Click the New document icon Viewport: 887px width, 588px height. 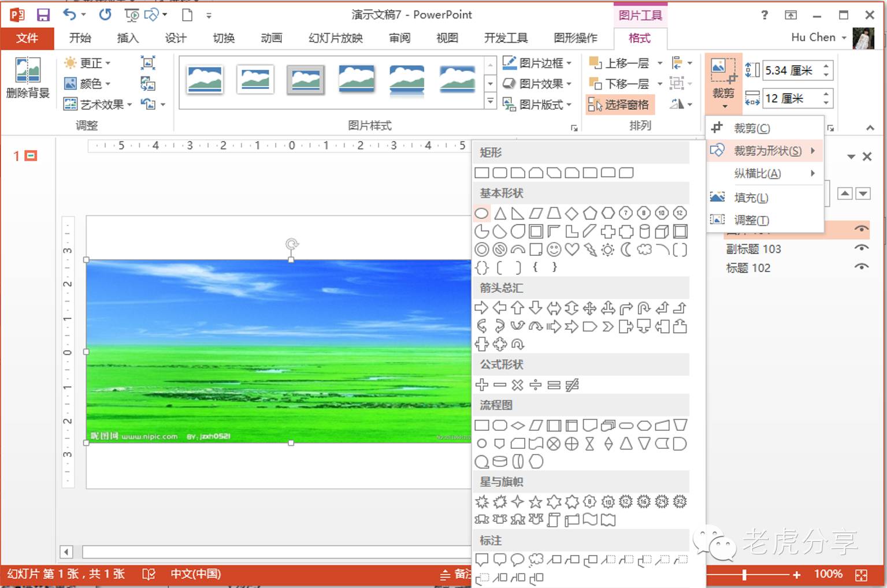click(187, 15)
